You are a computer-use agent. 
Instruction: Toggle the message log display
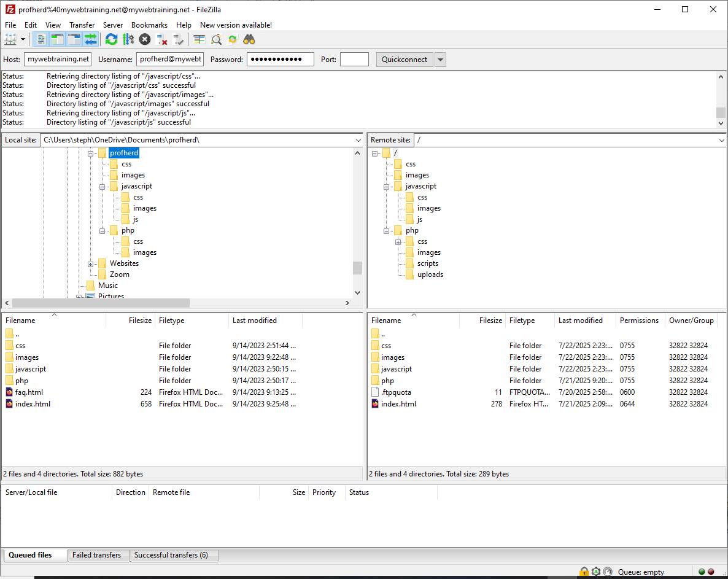point(41,39)
